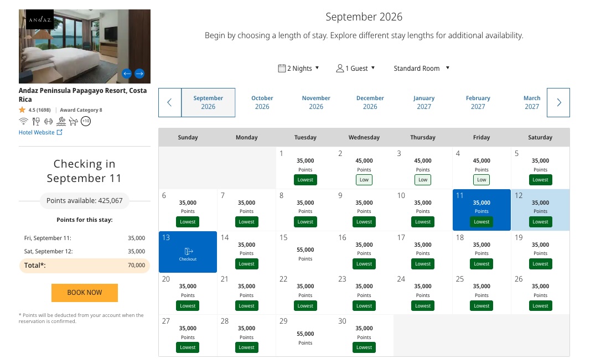Click Andaz Peninsula Papagayo Resort hotel name

pyautogui.click(x=82, y=95)
